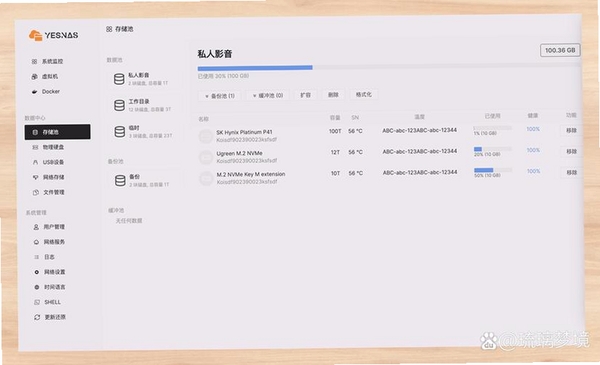The width and height of the screenshot is (600, 365).
Task: Click the 名称 column header
Action: coord(204,119)
